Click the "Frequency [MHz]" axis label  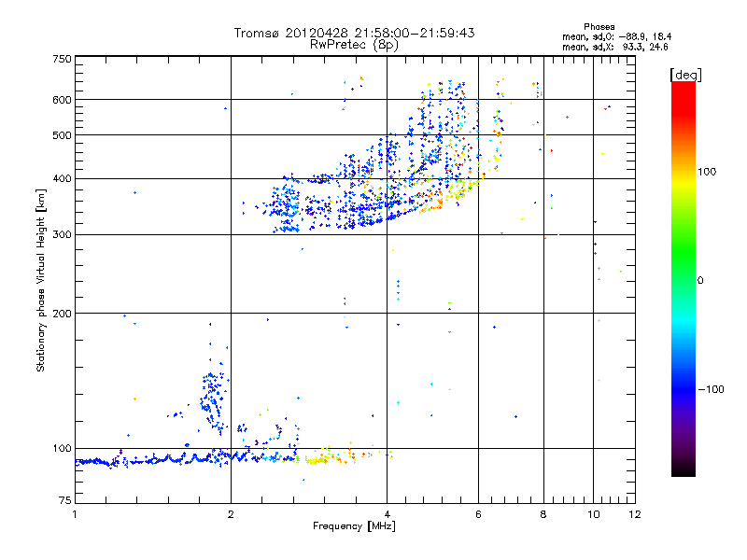(x=354, y=526)
